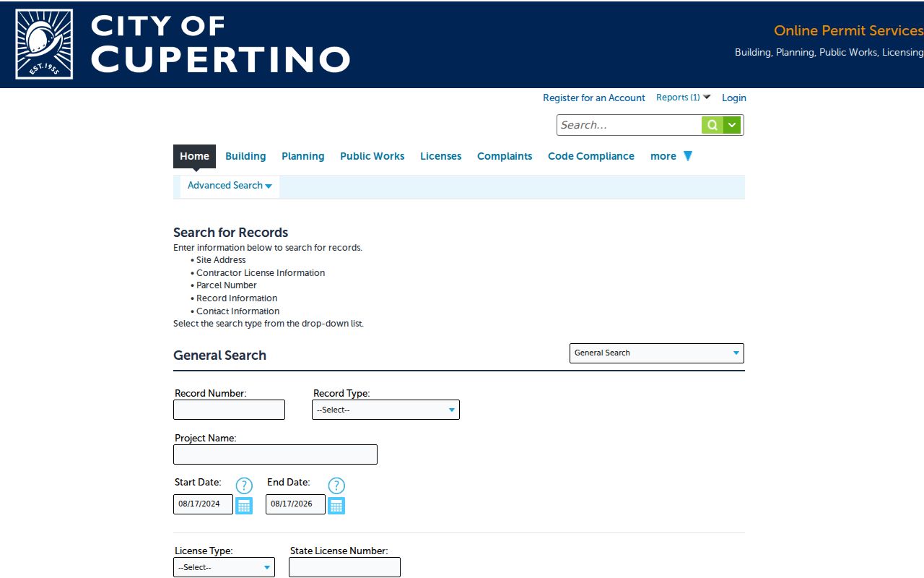
Task: Open the Record Type dropdown
Action: click(385, 410)
